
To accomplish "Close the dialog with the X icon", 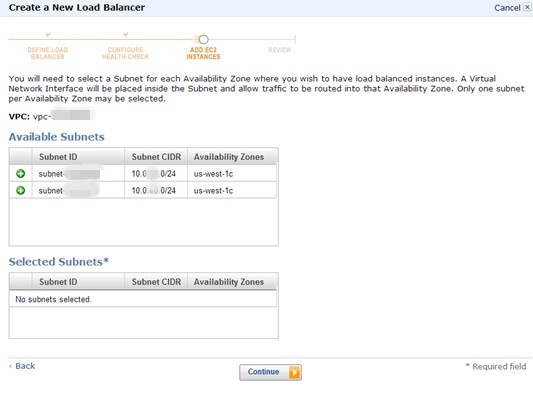I will click(527, 7).
